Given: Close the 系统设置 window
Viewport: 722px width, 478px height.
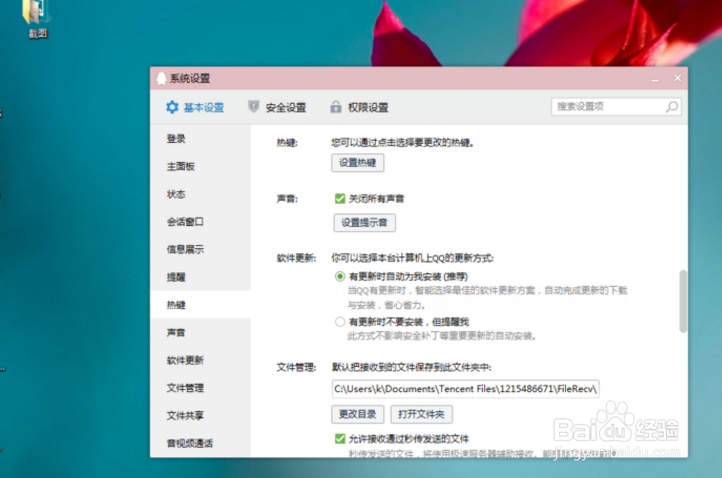Looking at the screenshot, I should pyautogui.click(x=677, y=78).
